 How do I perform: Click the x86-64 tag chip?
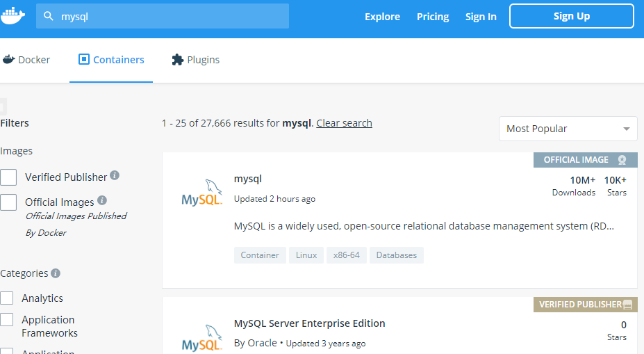(347, 255)
